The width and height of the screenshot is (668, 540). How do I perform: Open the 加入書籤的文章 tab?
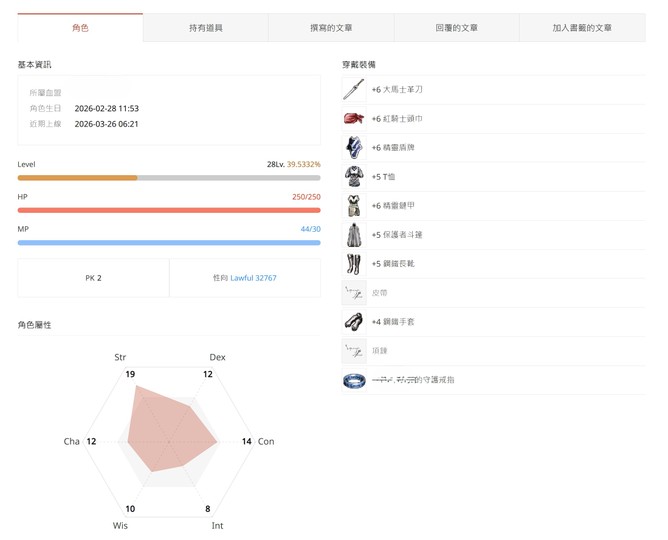click(582, 28)
